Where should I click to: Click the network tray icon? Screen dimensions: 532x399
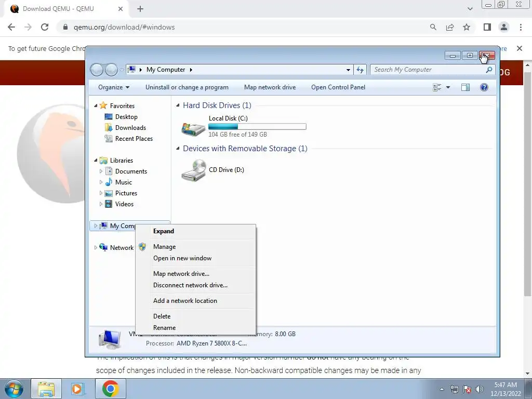click(454, 389)
